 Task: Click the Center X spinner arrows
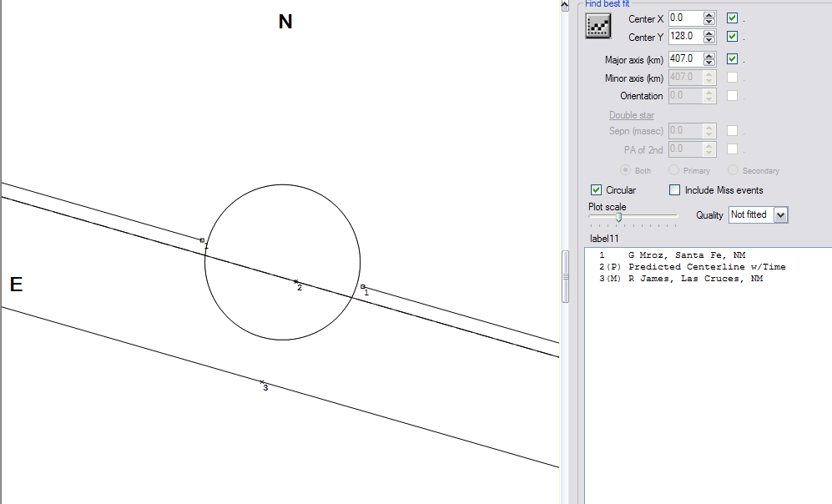pyautogui.click(x=709, y=18)
